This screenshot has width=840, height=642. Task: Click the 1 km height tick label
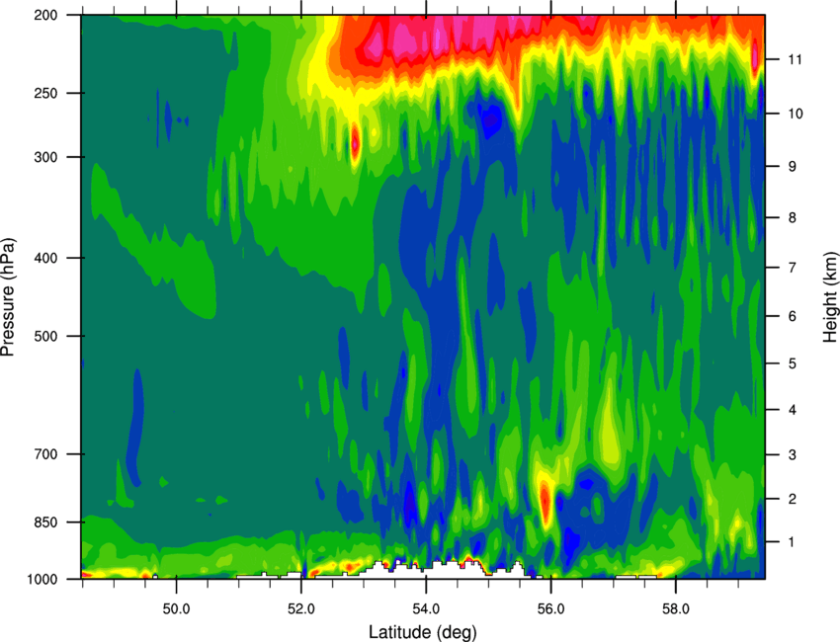[x=792, y=542]
